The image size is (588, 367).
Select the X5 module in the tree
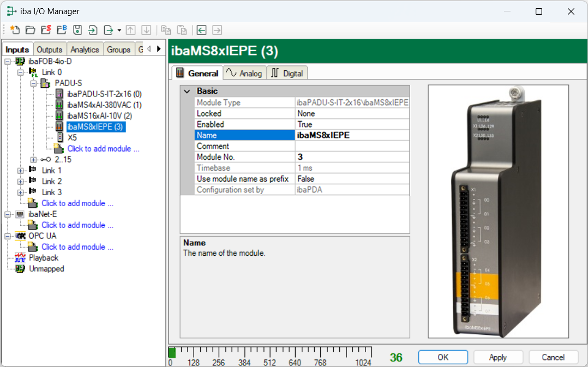[72, 137]
